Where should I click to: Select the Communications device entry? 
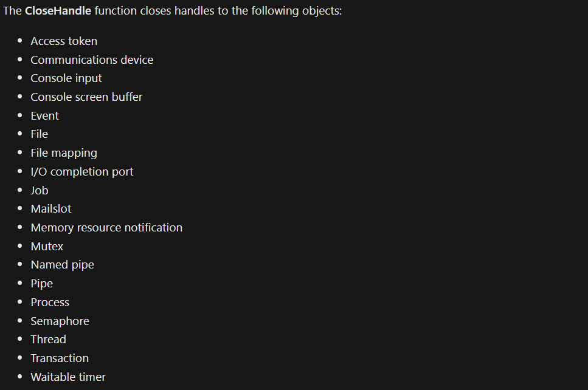[x=92, y=60]
